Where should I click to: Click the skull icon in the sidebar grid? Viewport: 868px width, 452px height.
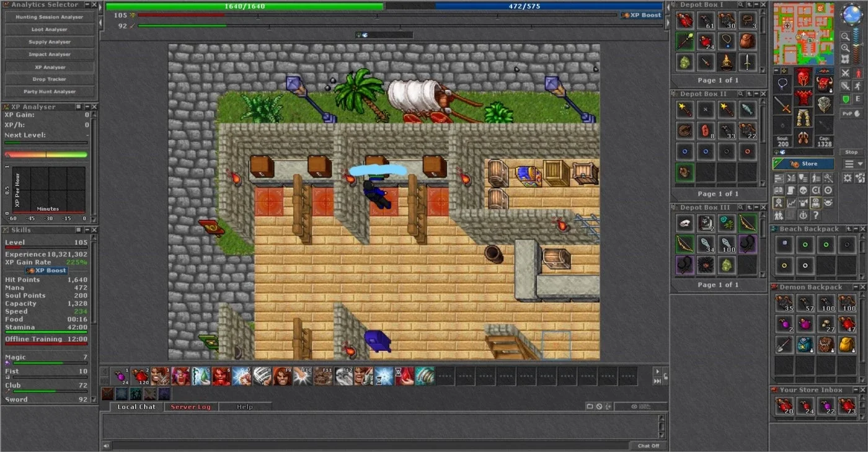[x=803, y=190]
